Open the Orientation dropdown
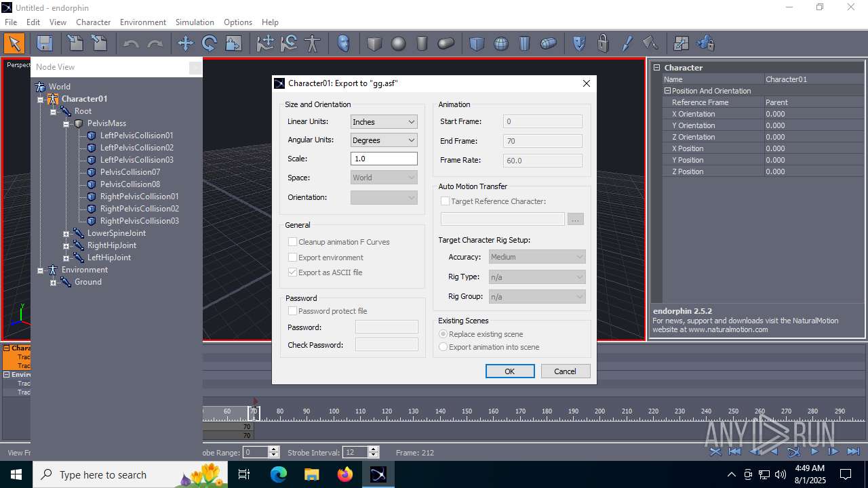 384,197
